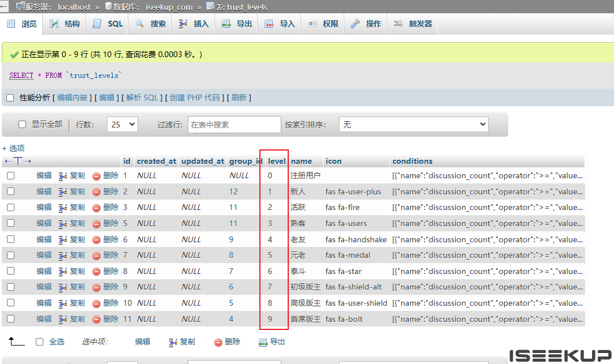Click the copy icon for row 活跃
This screenshot has height=364, width=614.
pyautogui.click(x=62, y=208)
